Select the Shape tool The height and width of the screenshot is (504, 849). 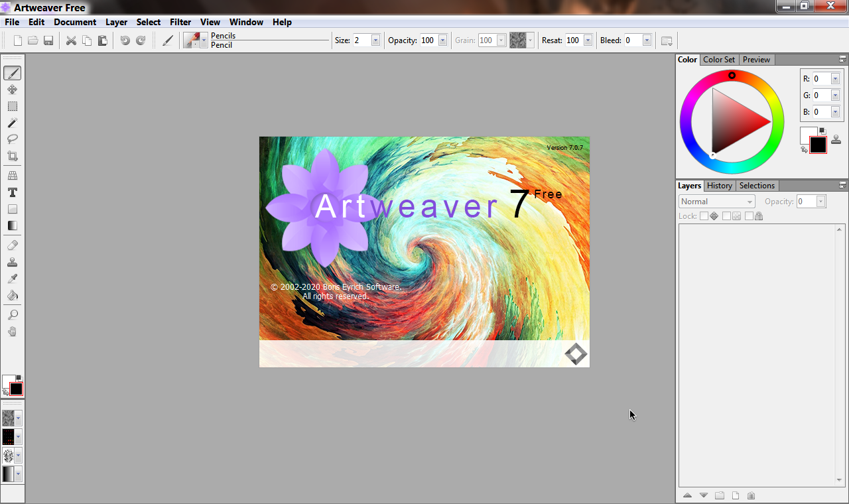click(12, 209)
